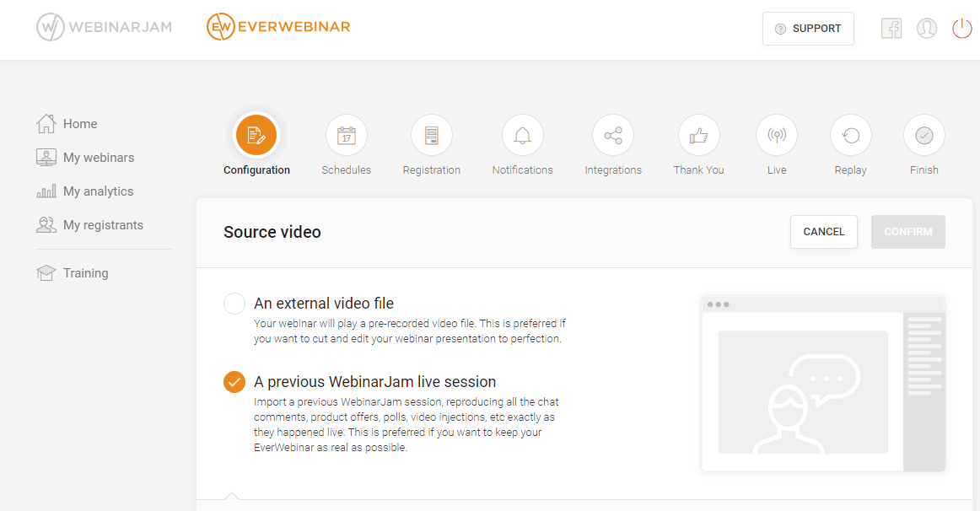Image resolution: width=980 pixels, height=511 pixels.
Task: Click the EverWebinar logo
Action: coord(278,27)
